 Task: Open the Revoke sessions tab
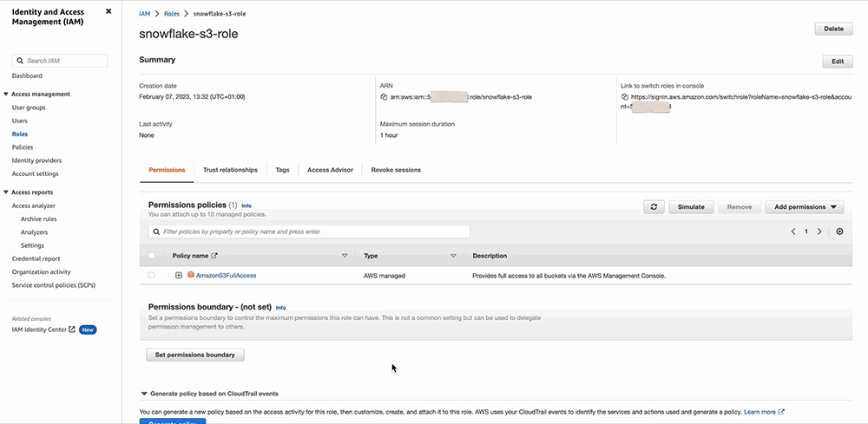(396, 170)
